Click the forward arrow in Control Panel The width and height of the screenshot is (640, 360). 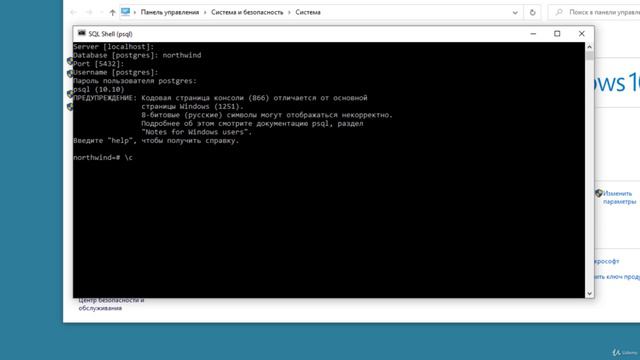coord(89,13)
